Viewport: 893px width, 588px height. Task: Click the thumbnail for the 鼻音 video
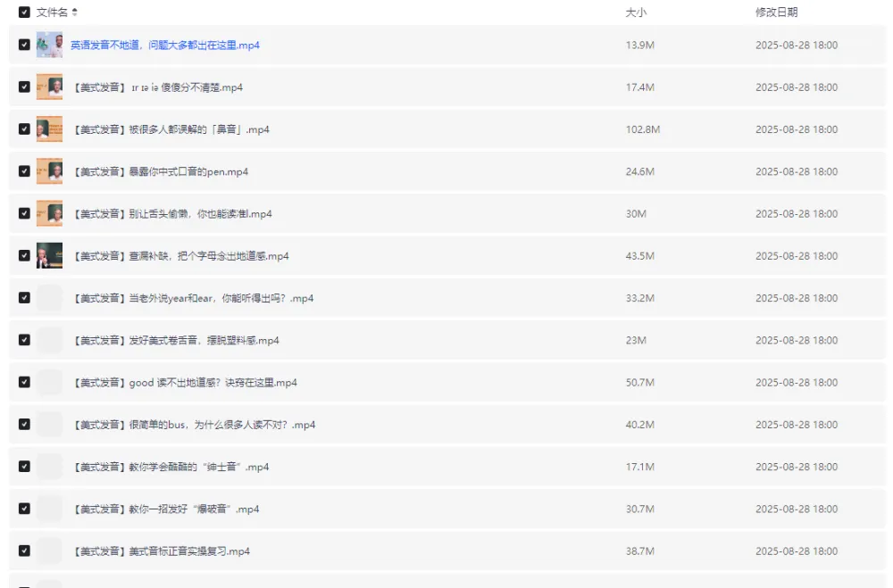pyautogui.click(x=49, y=128)
